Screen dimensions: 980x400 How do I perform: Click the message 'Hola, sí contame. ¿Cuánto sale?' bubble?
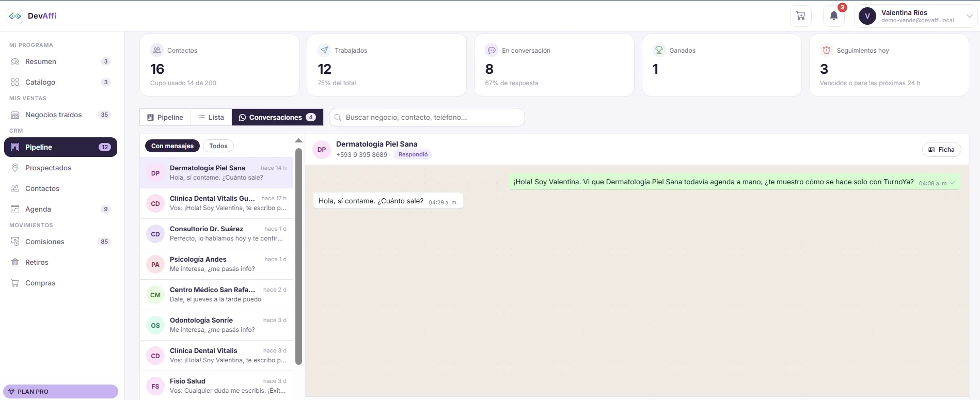click(x=388, y=201)
